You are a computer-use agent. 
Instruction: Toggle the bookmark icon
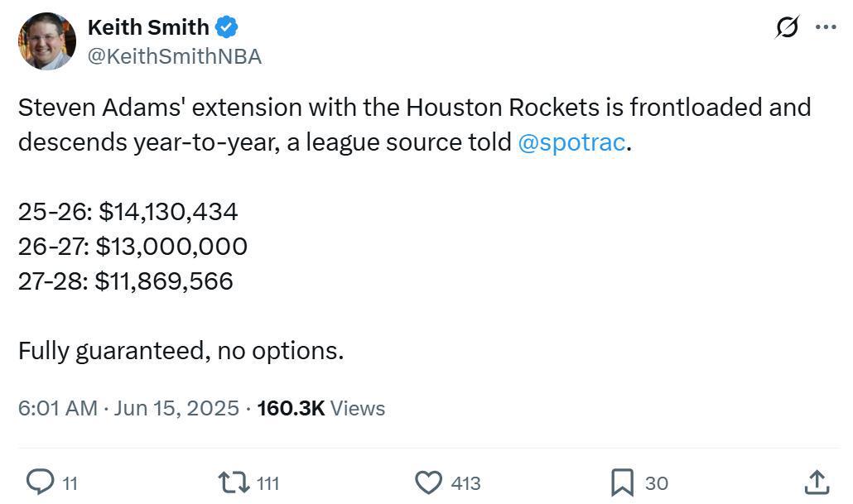point(622,482)
